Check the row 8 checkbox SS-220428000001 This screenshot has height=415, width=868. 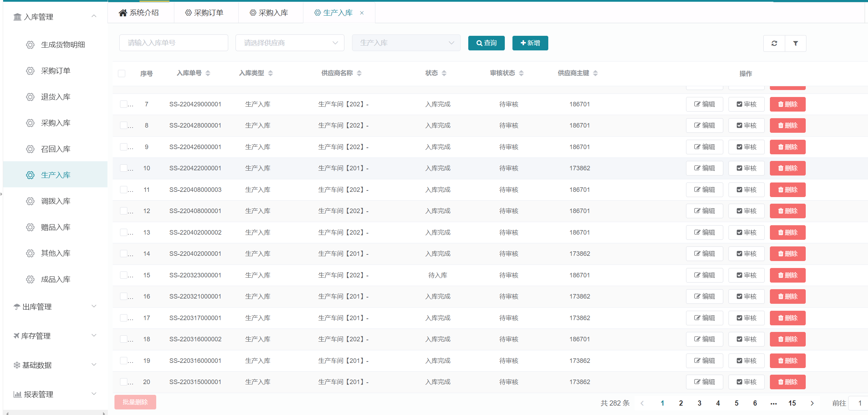coord(124,125)
